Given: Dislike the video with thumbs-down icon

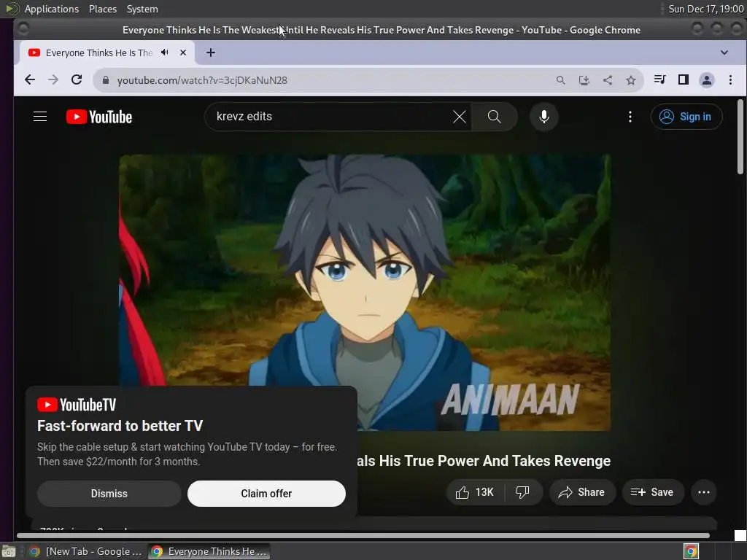Looking at the screenshot, I should tap(522, 492).
